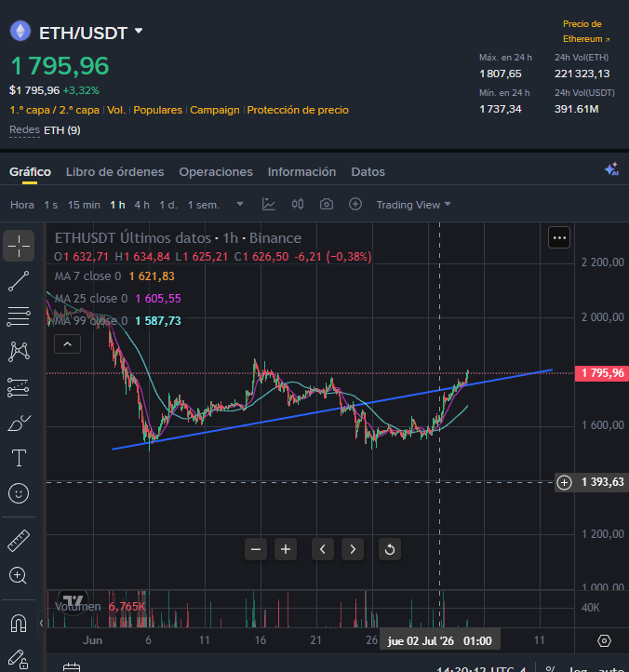Open the Información tab
Viewport: 629px width, 672px height.
[x=301, y=172]
